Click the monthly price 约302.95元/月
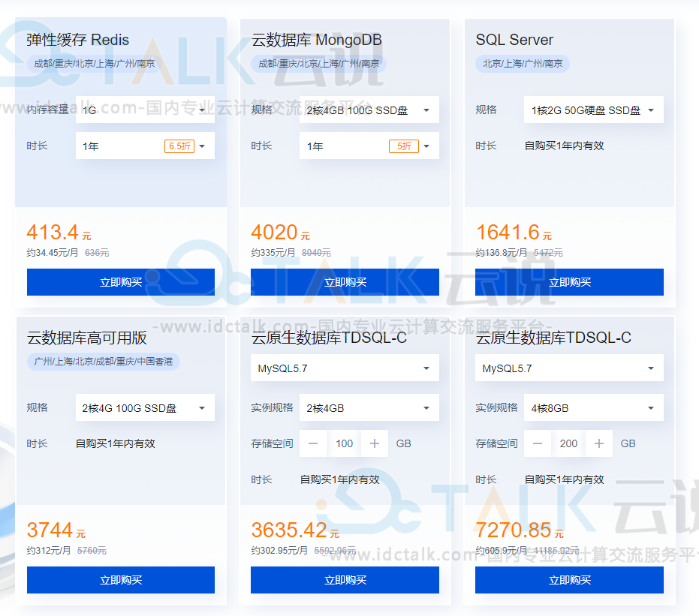Viewport: 699px width, 616px height. coord(279,551)
